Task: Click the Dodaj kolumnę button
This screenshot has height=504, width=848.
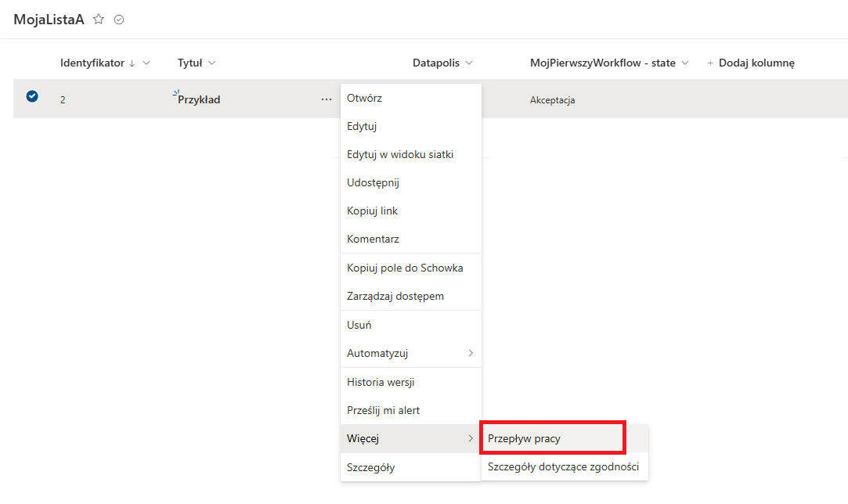Action: 751,63
